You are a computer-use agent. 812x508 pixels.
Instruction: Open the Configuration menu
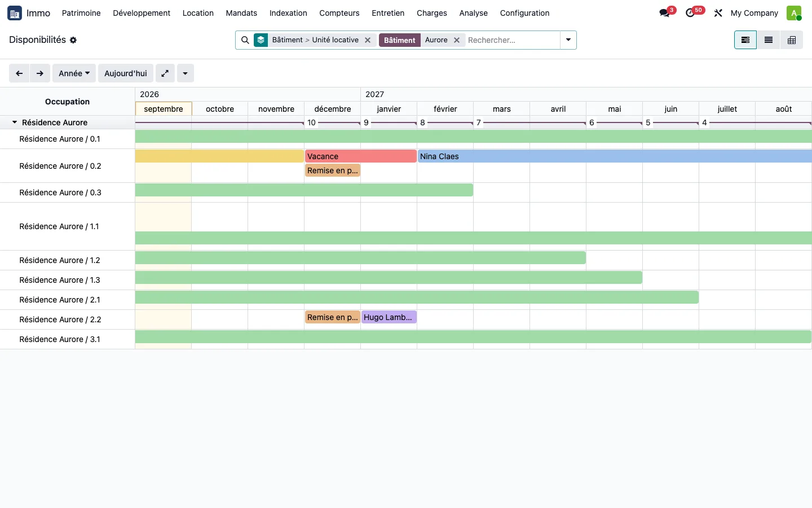point(524,13)
